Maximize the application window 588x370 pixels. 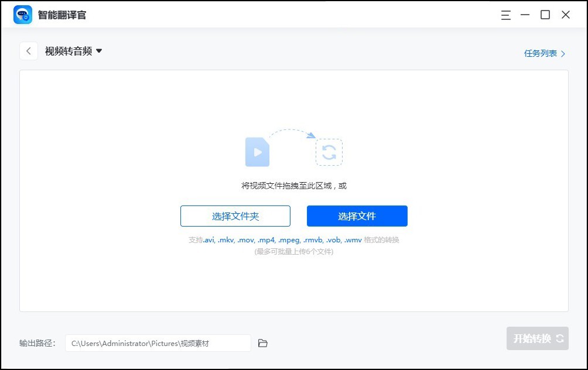coord(545,15)
